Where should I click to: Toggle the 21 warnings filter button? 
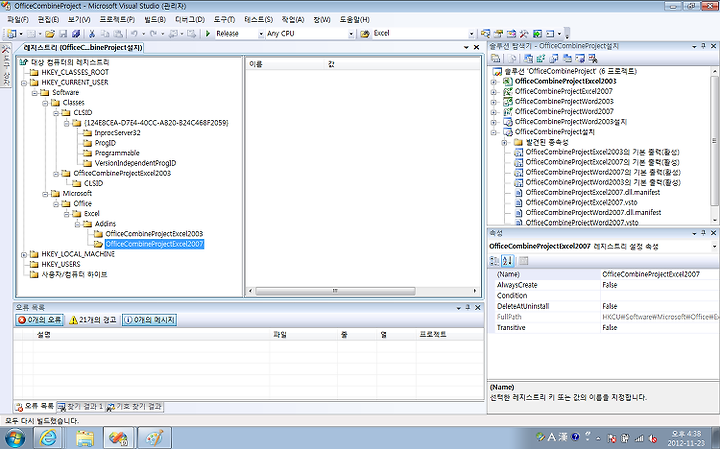click(x=93, y=320)
